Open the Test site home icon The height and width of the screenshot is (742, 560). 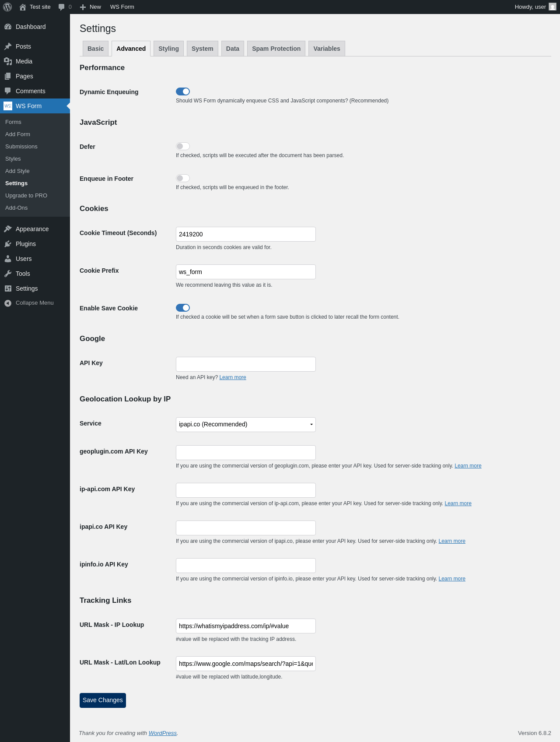23,7
